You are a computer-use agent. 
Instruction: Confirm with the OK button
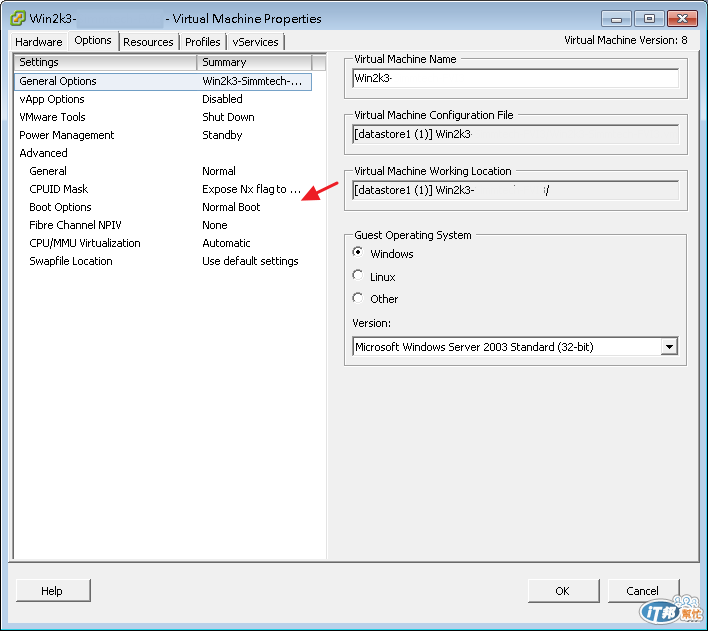coord(563,591)
